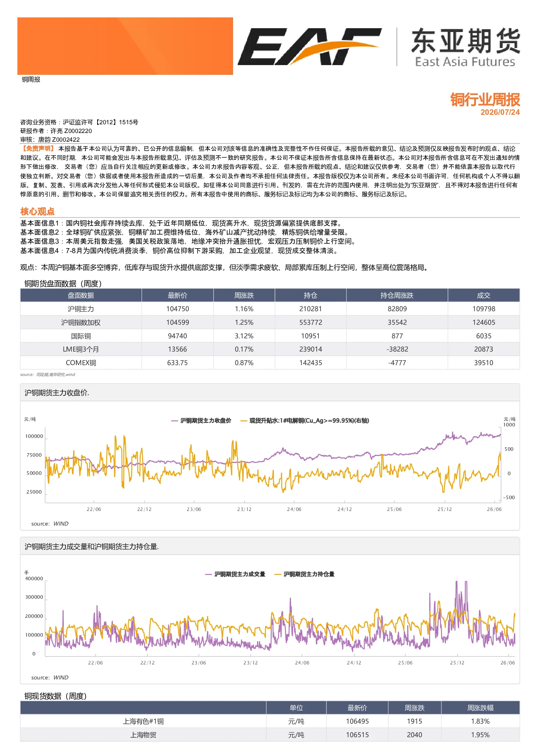Screen dimensions: 540x756
Task: Click the 25/12 tick in the volume chart
Action: click(x=457, y=663)
